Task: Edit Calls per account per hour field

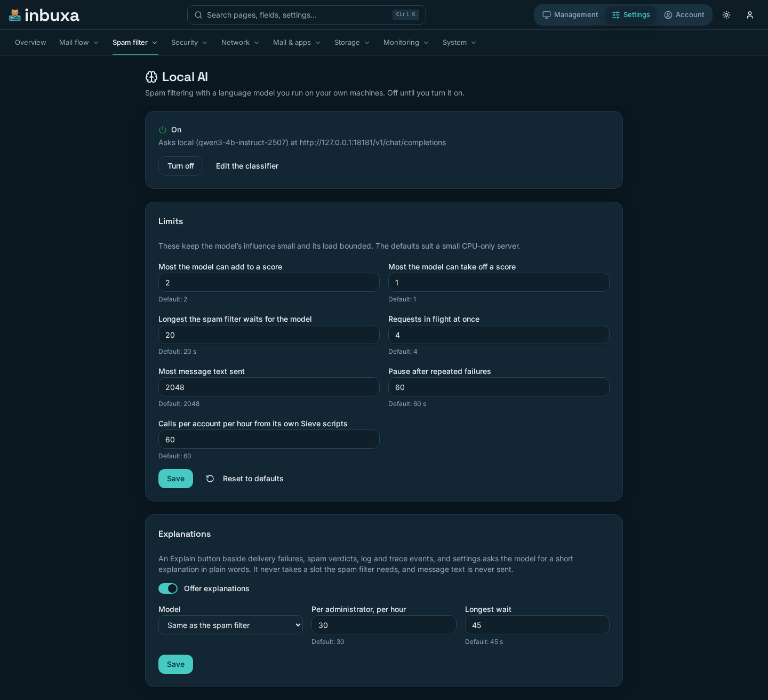Action: click(x=269, y=439)
